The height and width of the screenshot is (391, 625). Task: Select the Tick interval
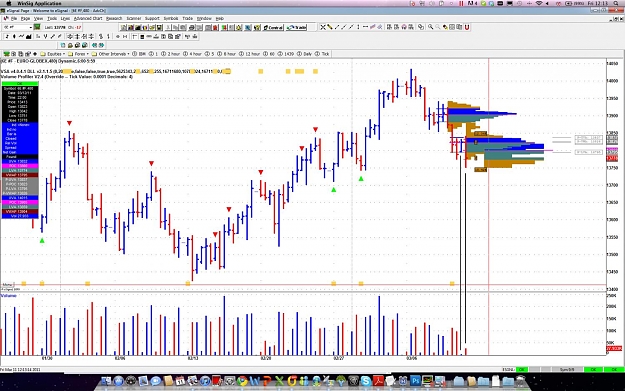point(322,54)
